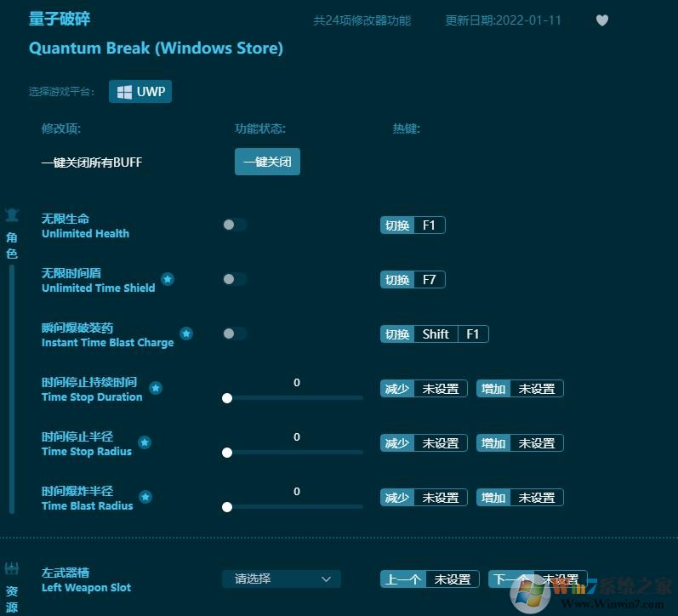Viewport: 678px width, 616px height.
Task: Click Left Weapon Slot label
Action: 86,587
